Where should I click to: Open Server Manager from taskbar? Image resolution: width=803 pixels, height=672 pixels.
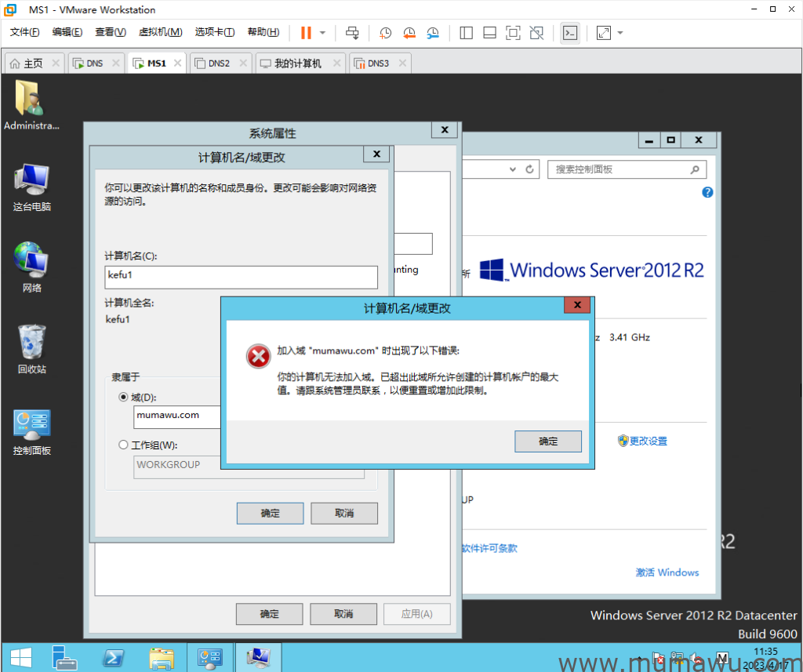[x=64, y=658]
